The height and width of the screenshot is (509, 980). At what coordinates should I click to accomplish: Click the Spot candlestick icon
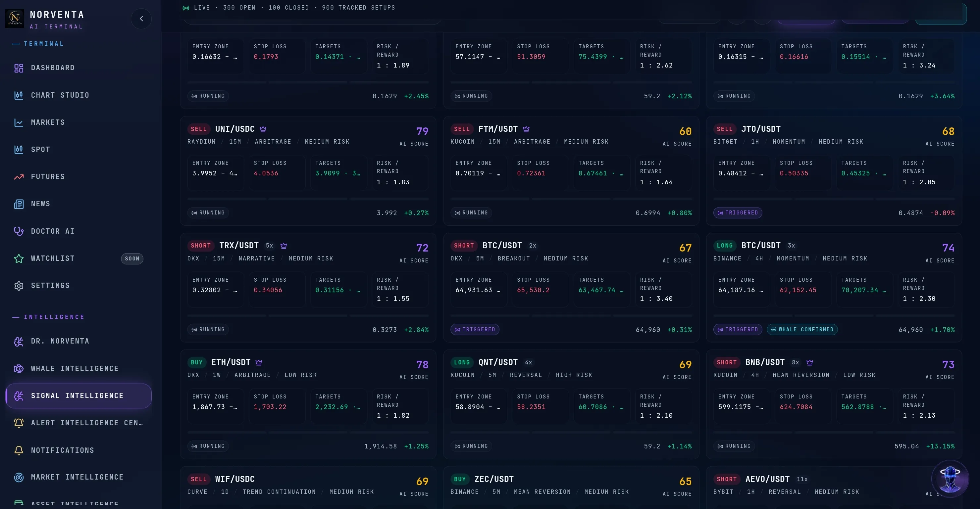(19, 150)
